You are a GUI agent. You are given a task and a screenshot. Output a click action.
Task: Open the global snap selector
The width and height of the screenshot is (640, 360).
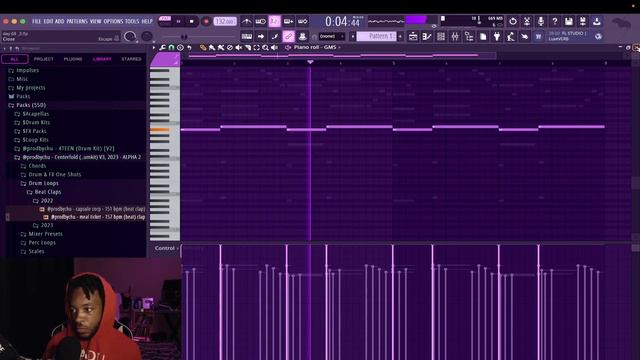coord(331,37)
